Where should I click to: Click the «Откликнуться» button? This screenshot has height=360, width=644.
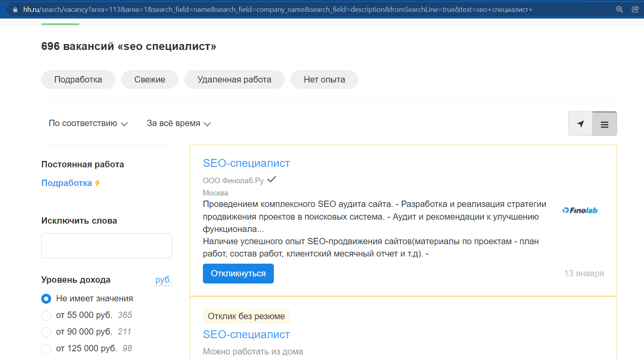(238, 273)
